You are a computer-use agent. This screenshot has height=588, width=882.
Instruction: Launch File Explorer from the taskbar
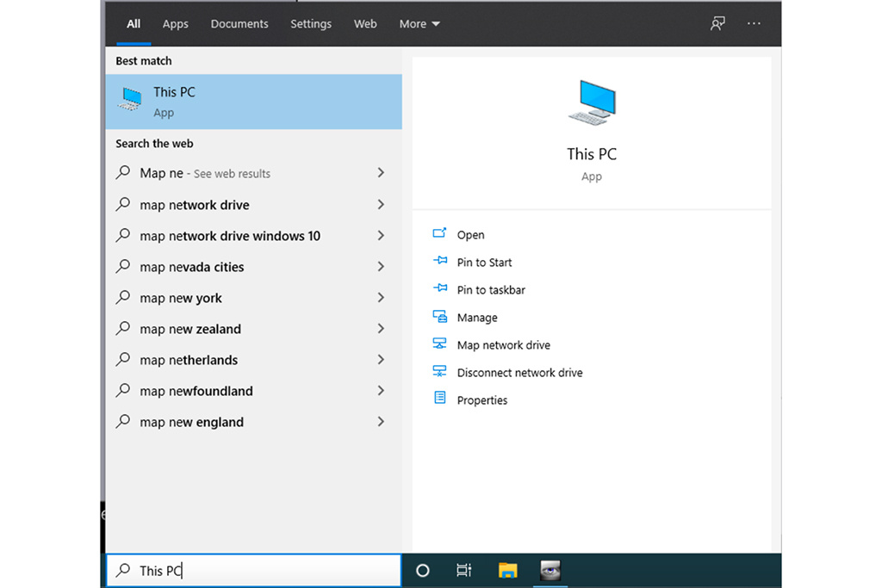507,570
